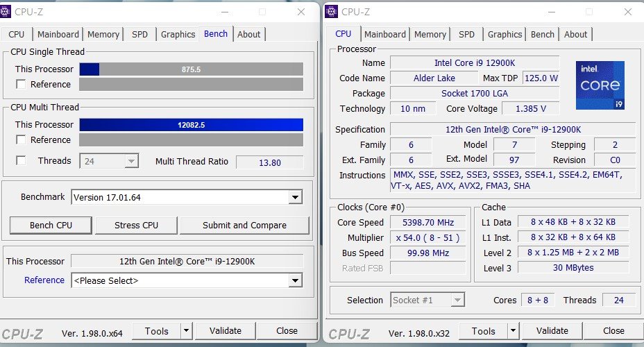The height and width of the screenshot is (347, 644).
Task: Click the Intel Core i9 logo badge
Action: (600, 85)
